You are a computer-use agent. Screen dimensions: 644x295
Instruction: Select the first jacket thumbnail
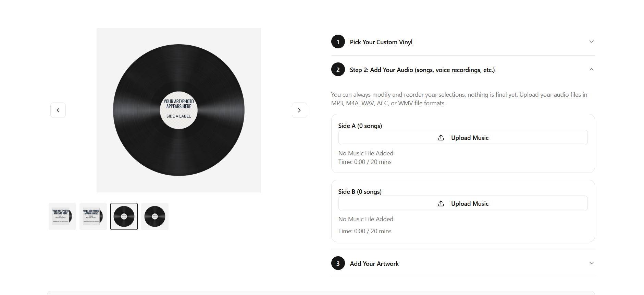[62, 216]
